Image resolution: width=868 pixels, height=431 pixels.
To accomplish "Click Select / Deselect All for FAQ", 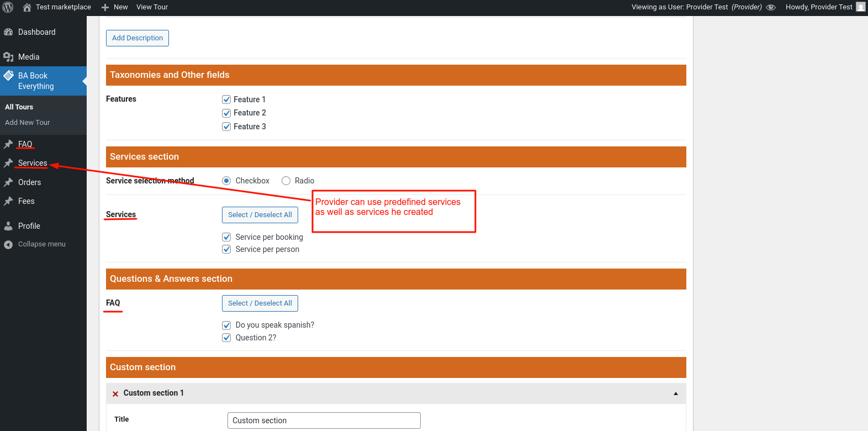I will 260,303.
